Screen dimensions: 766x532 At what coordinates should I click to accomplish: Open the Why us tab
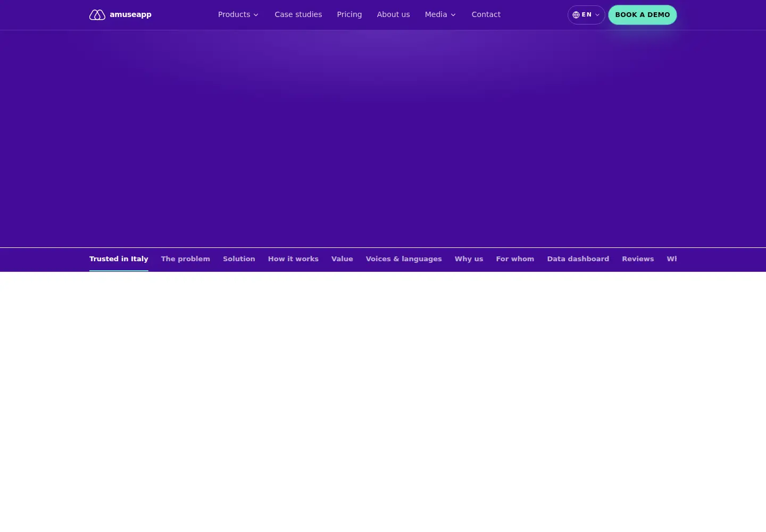coord(469,259)
